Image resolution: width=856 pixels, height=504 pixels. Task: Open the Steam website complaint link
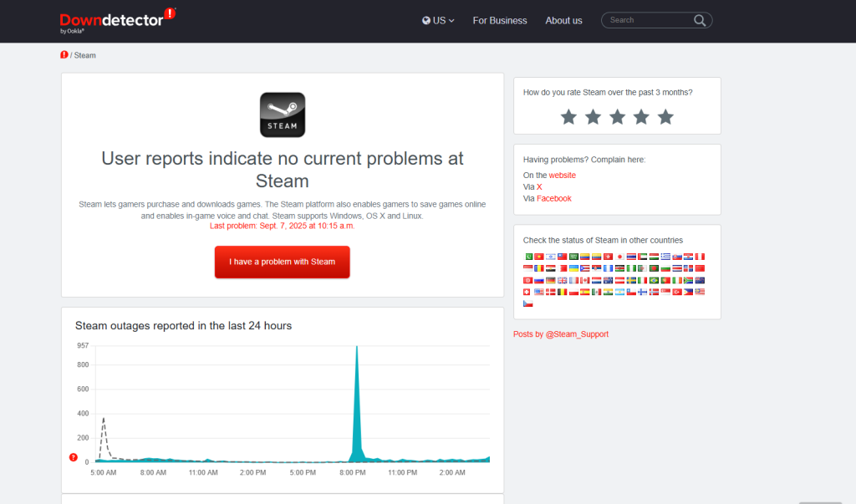pyautogui.click(x=563, y=176)
